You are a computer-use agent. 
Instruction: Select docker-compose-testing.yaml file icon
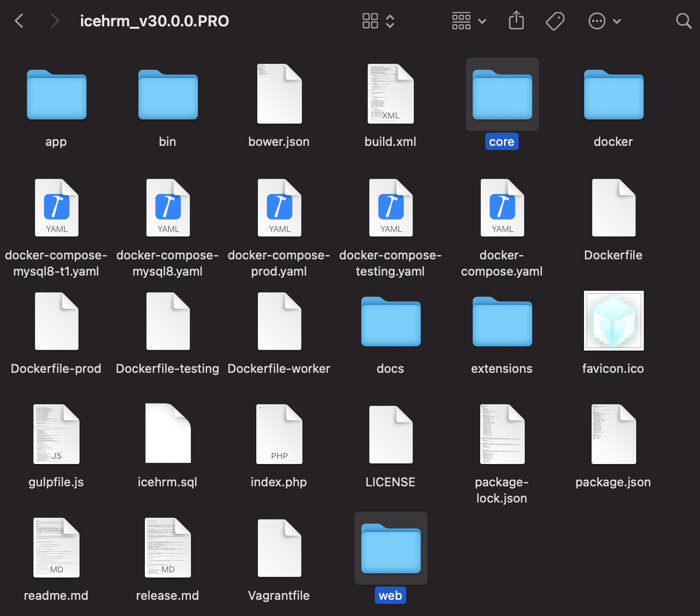(391, 208)
